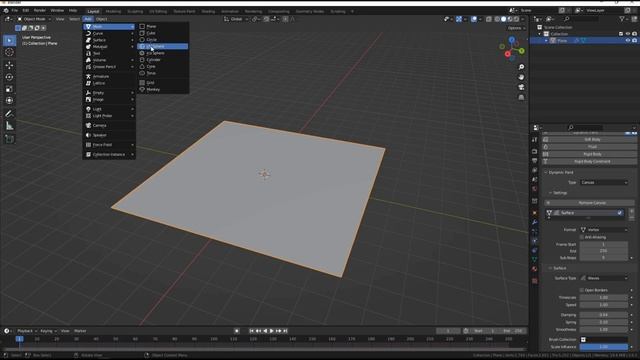Viewport: 640px width, 360px height.
Task: Exclude Collection from view layer checkbox
Action: [x=621, y=34]
